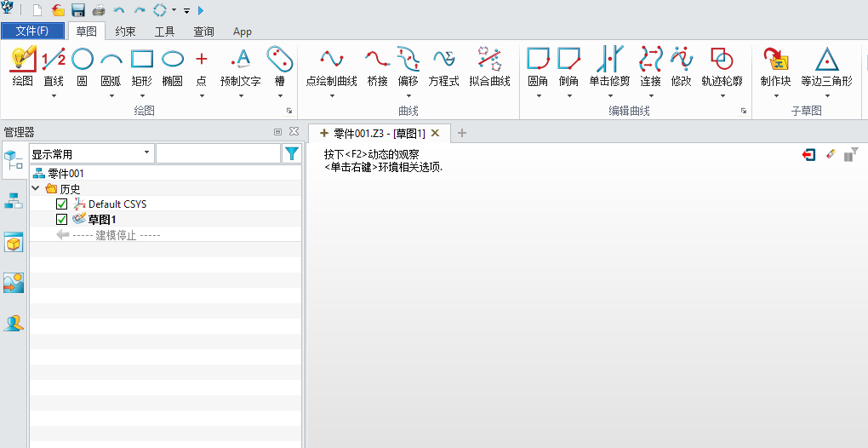Collapse the 历史 tree folder
The height and width of the screenshot is (448, 868).
36,189
